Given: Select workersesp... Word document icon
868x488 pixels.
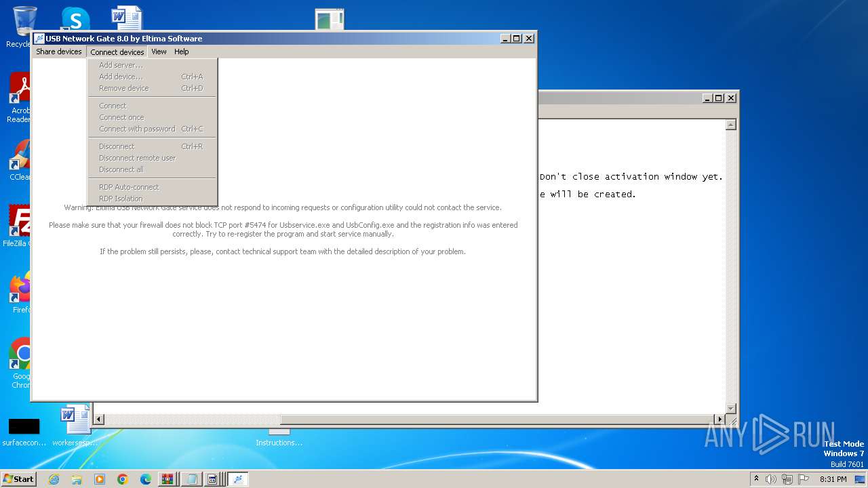Looking at the screenshot, I should [x=75, y=426].
